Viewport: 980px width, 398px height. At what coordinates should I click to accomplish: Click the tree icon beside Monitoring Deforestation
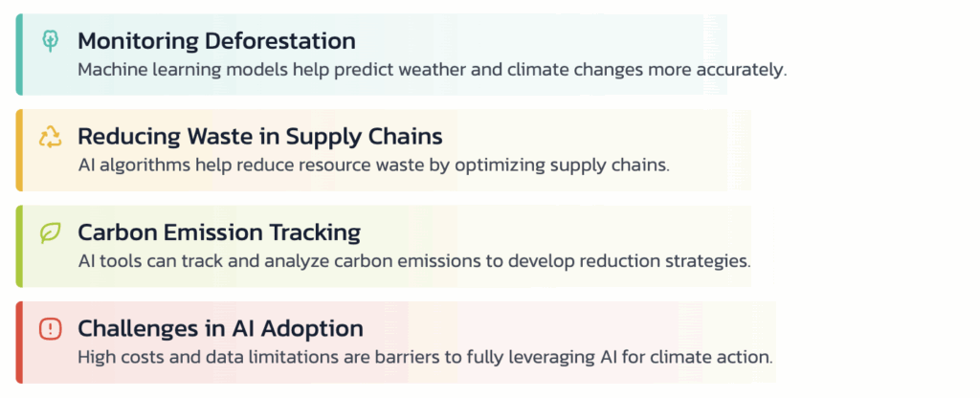[x=50, y=40]
